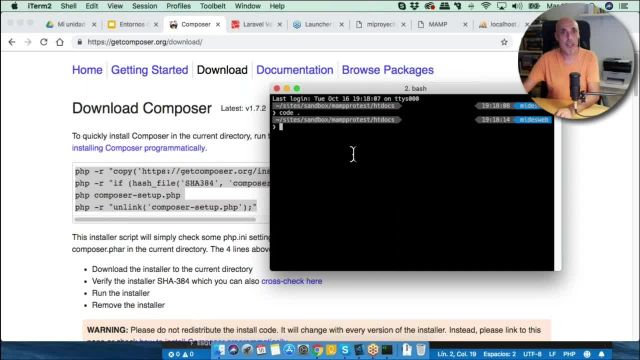This screenshot has height=360, width=640.
Task: Open Notification Center list icon
Action: pos(624,6)
